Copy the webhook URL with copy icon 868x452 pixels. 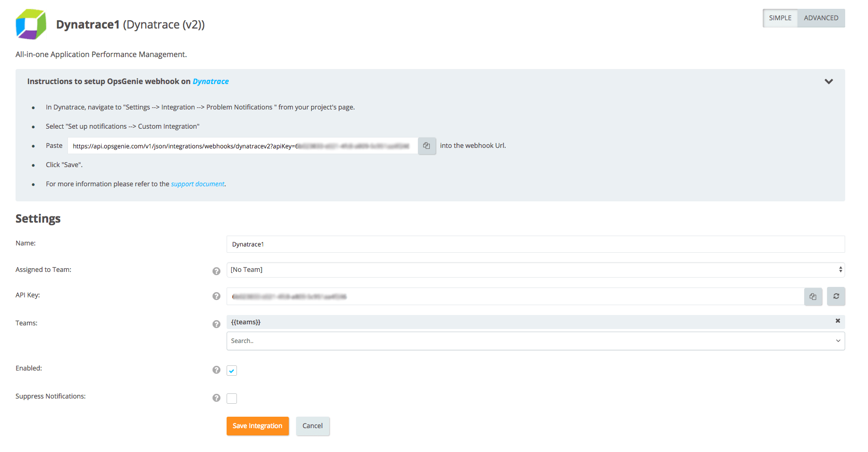pyautogui.click(x=427, y=146)
